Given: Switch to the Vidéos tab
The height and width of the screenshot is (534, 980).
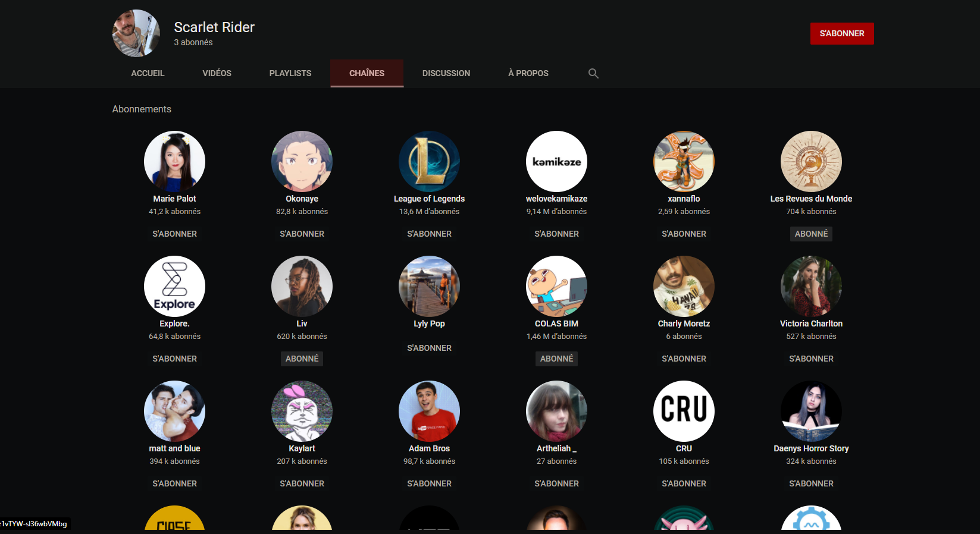Looking at the screenshot, I should point(217,73).
